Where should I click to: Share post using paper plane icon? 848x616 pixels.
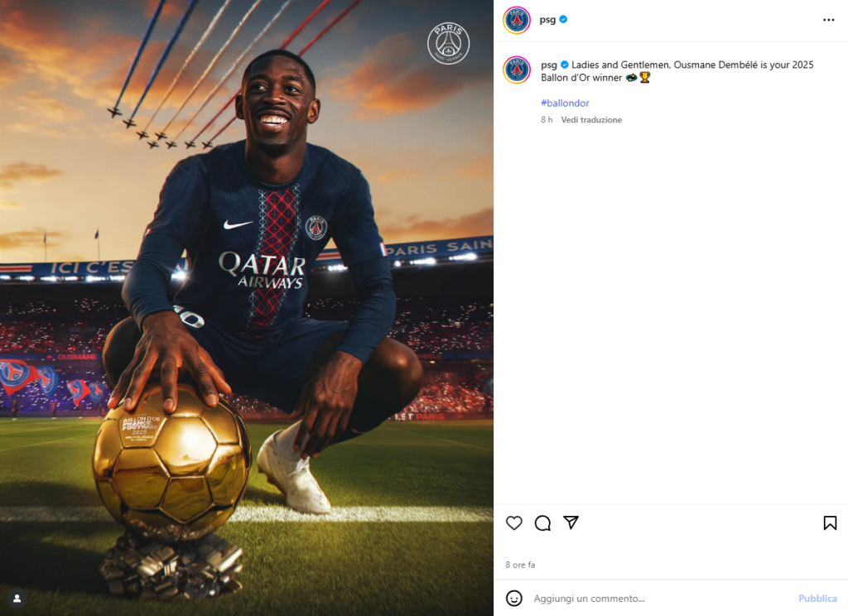click(x=571, y=522)
